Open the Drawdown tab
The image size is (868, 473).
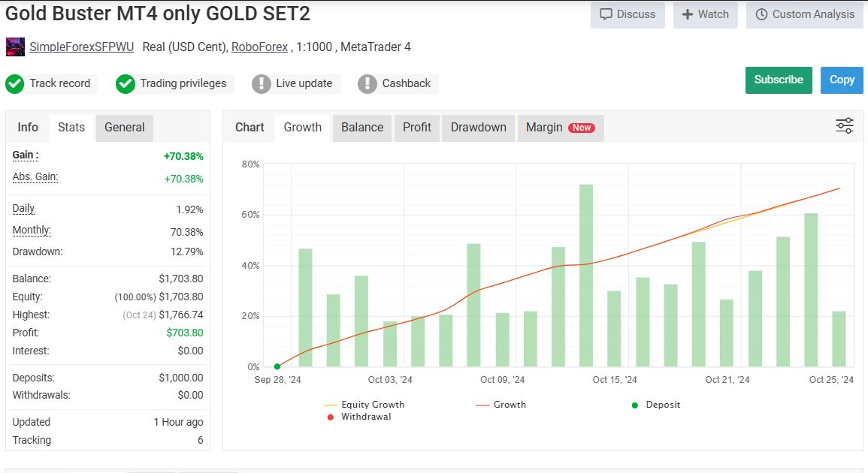click(477, 128)
